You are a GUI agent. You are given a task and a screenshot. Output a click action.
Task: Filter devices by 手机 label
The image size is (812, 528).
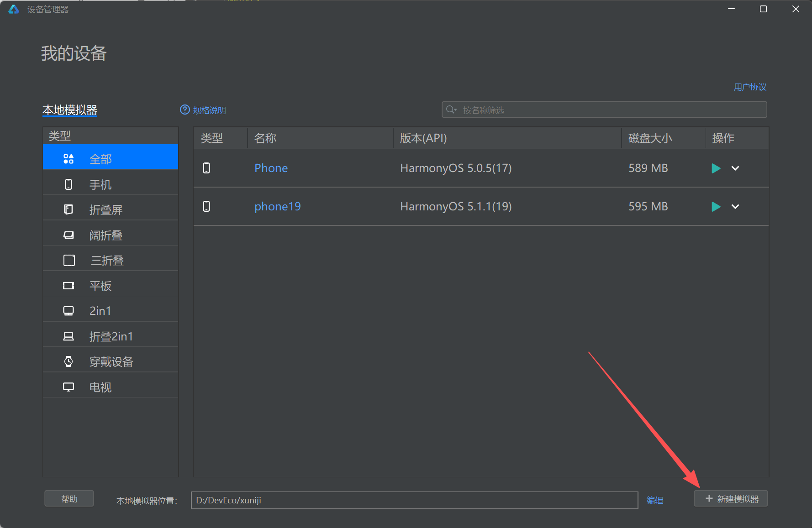pyautogui.click(x=100, y=185)
